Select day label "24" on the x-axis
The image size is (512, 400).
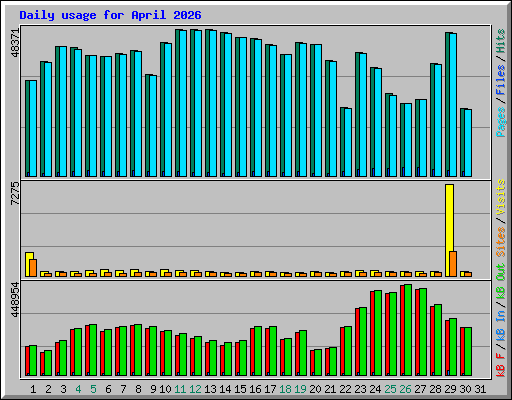click(x=375, y=389)
